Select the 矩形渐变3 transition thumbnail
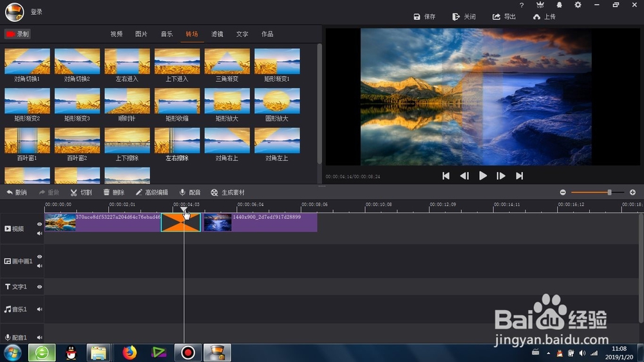Viewport: 644px width, 362px height. (77, 100)
